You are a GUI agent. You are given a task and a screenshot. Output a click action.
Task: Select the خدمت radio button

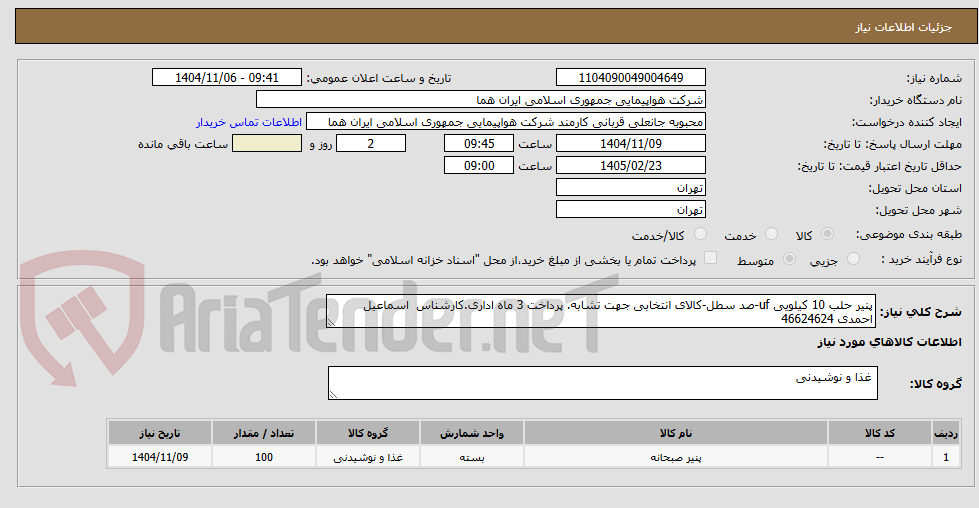click(772, 234)
